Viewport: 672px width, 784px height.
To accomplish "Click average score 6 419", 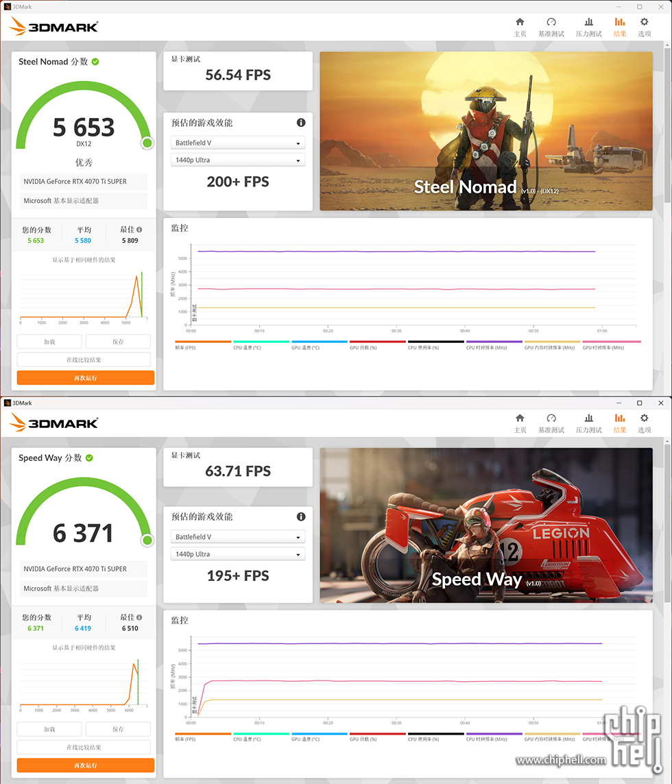I will (83, 628).
